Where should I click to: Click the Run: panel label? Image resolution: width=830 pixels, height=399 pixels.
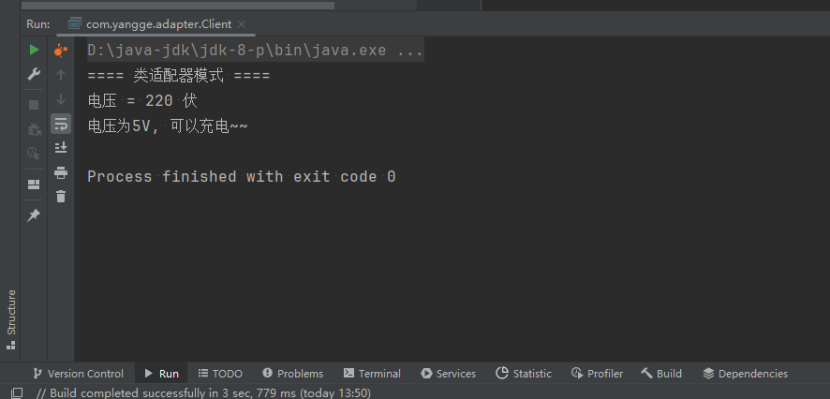coord(38,24)
